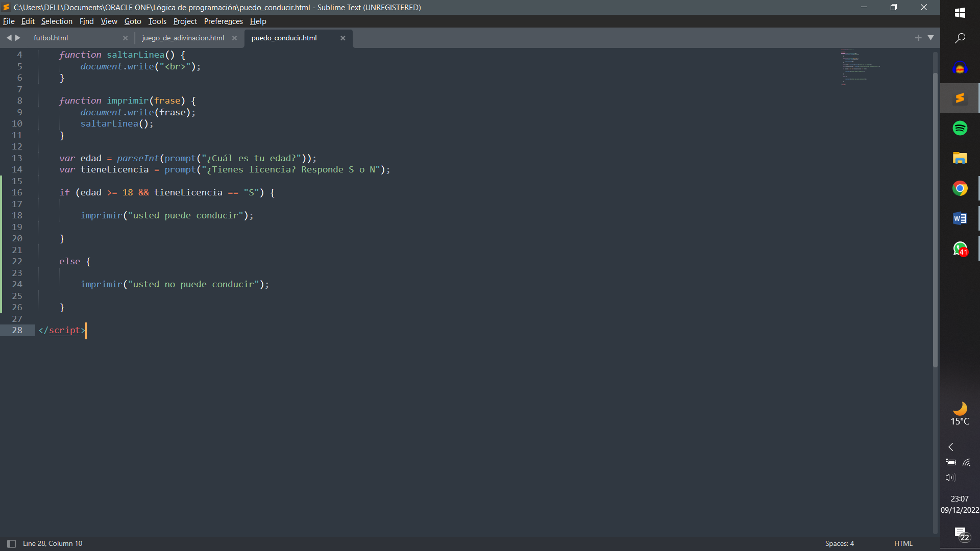Open the View menu

[109, 21]
